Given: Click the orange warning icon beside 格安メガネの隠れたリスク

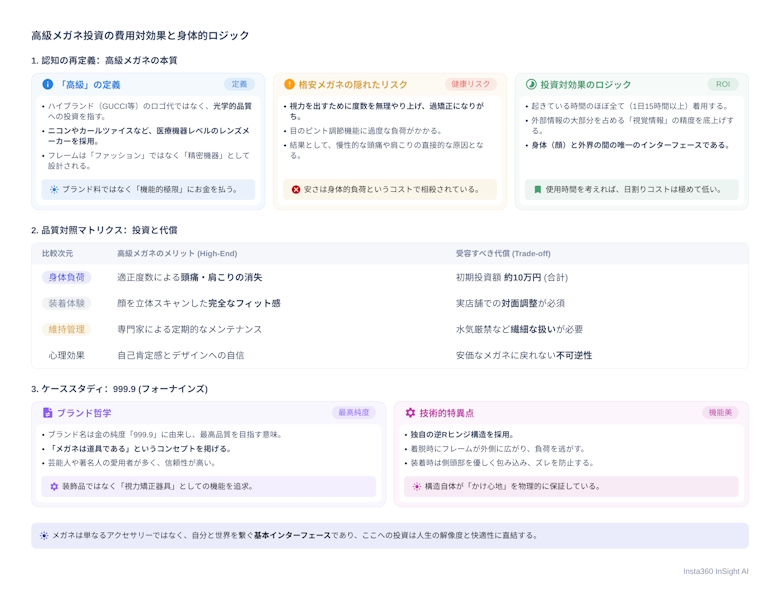Looking at the screenshot, I should coord(290,85).
